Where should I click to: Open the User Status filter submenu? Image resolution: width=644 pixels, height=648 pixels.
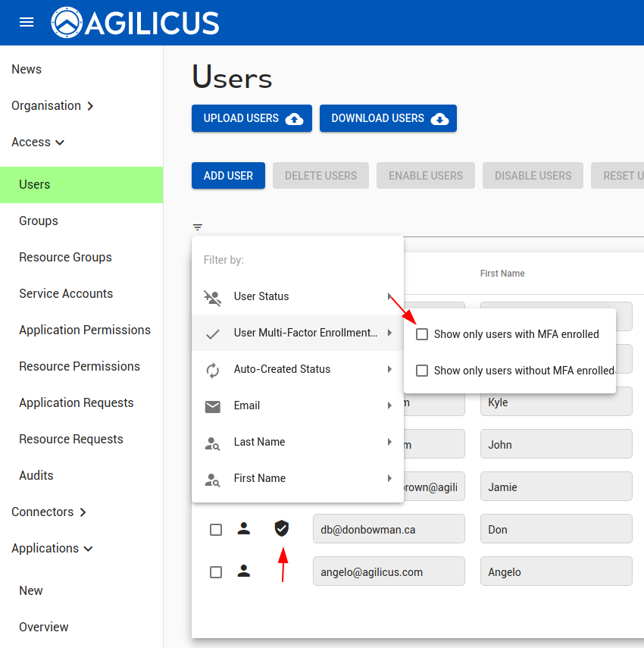point(297,296)
